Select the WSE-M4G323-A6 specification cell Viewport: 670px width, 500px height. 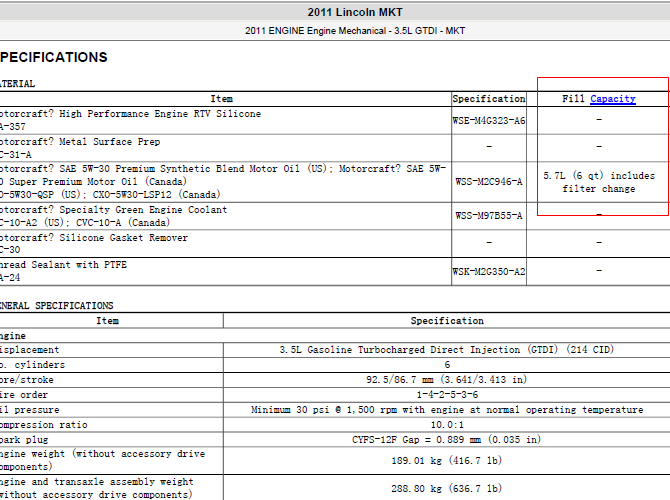(489, 121)
